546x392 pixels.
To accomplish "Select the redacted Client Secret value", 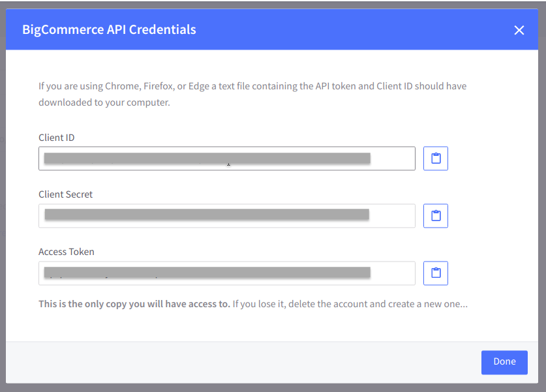I will tap(207, 215).
